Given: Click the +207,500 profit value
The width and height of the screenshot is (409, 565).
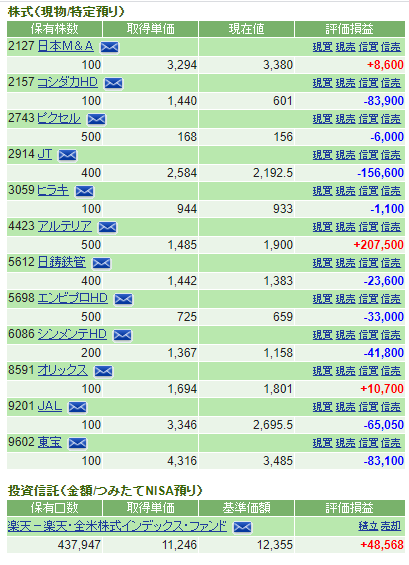Looking at the screenshot, I should [378, 245].
